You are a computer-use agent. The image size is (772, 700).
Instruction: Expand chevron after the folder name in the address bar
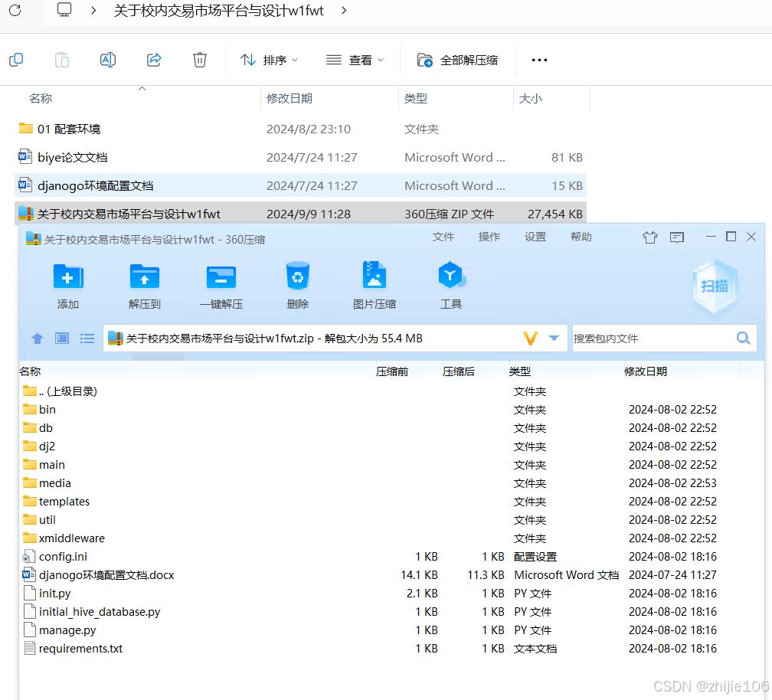point(344,10)
